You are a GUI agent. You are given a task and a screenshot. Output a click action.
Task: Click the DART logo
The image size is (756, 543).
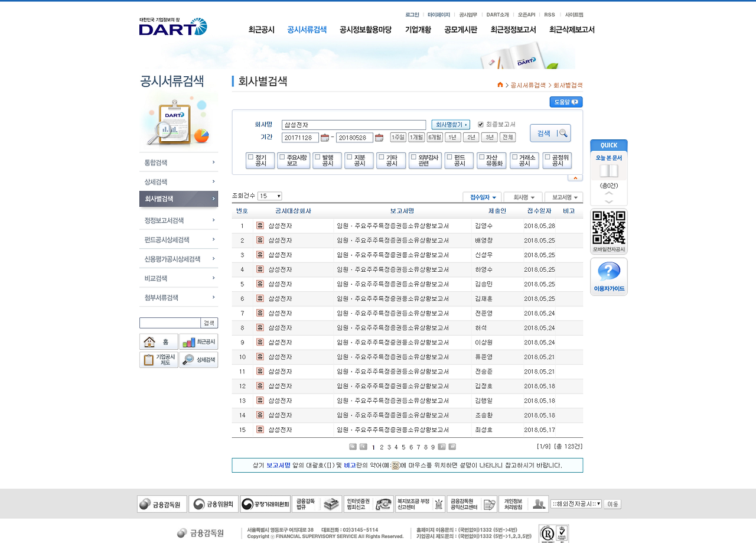point(173,27)
